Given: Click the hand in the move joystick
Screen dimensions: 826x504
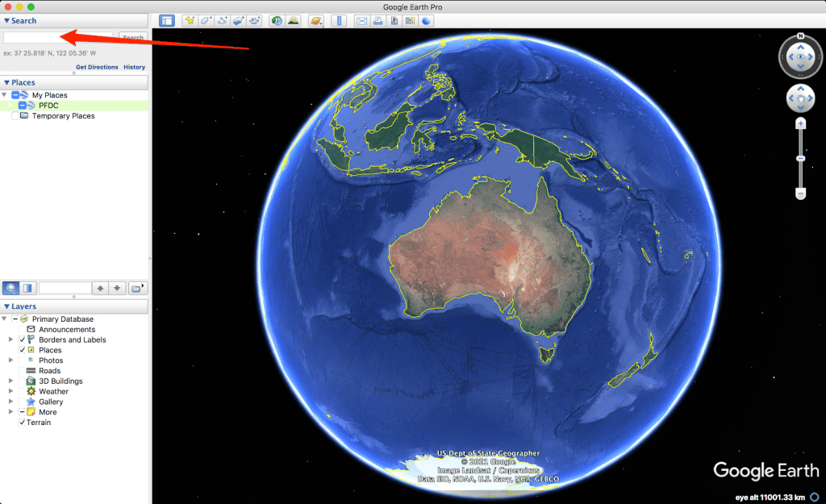Looking at the screenshot, I should (801, 98).
